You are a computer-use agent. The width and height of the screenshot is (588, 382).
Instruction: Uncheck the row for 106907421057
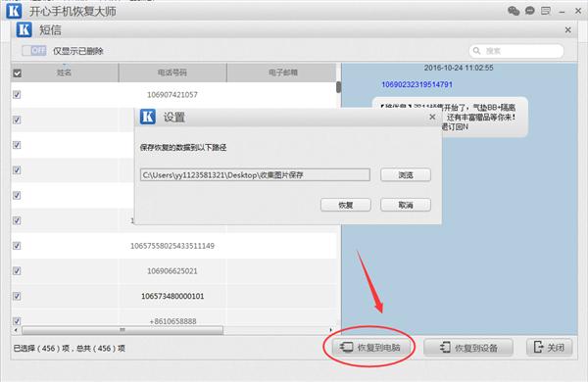pyautogui.click(x=17, y=94)
